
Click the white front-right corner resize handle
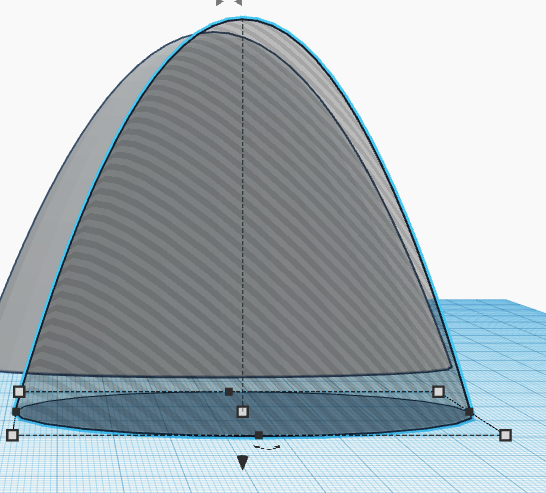(x=506, y=435)
